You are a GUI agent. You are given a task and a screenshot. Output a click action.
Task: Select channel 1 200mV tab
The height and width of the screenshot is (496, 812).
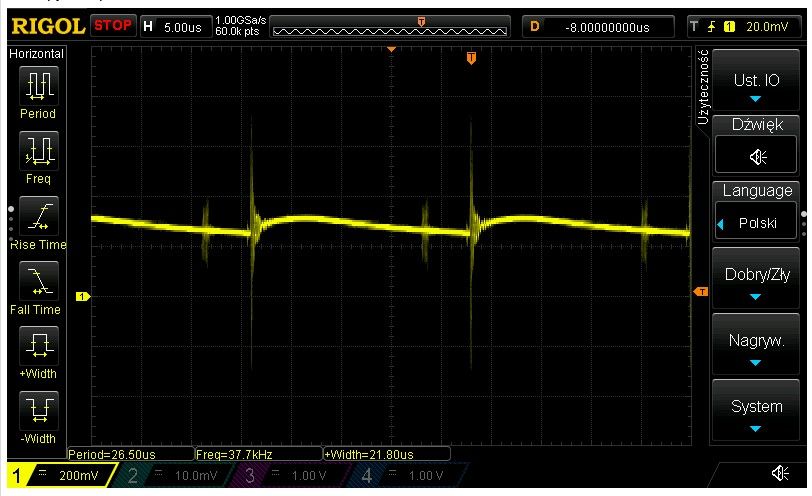(62, 475)
